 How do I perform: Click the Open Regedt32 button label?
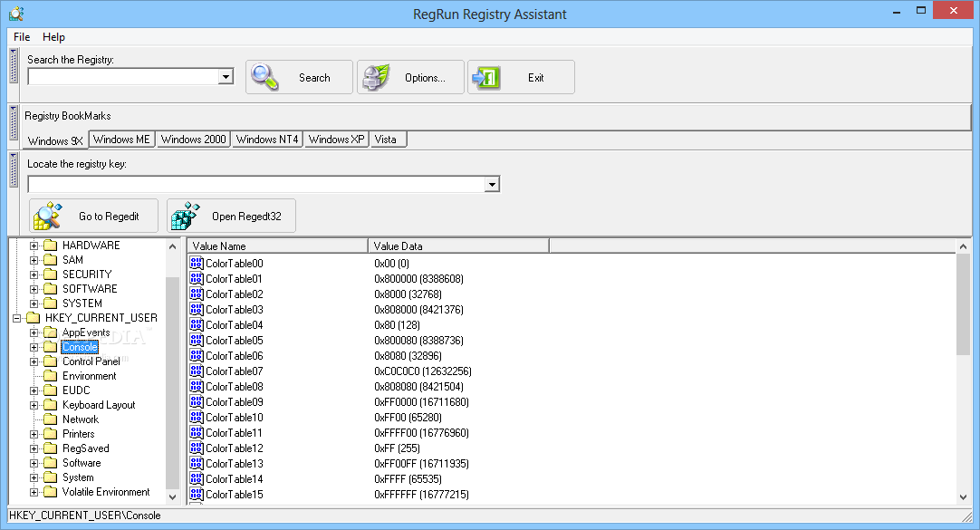click(246, 217)
